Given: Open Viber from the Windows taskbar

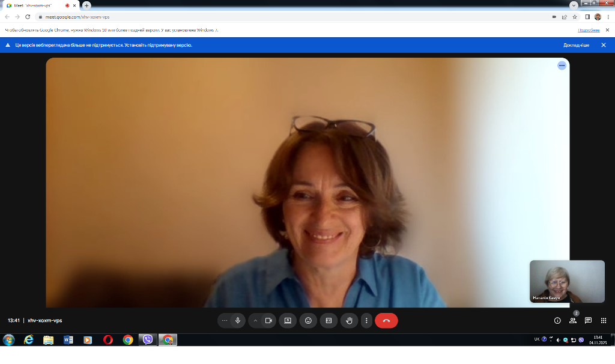Looking at the screenshot, I should click(148, 340).
